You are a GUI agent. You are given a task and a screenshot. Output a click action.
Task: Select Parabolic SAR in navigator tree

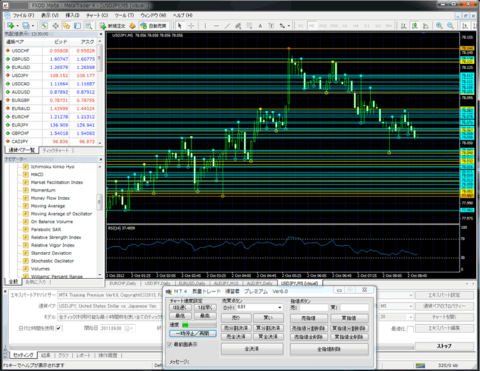click(x=46, y=229)
